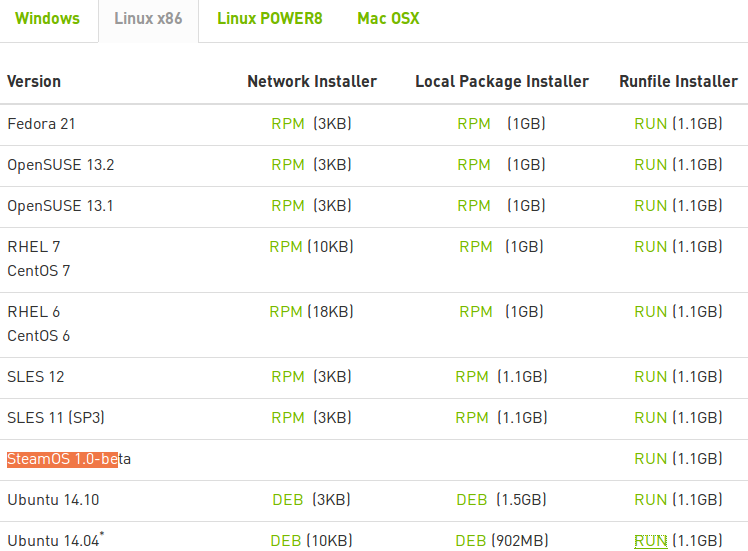This screenshot has height=551, width=748.
Task: Switch to the Mac OSX tab
Action: click(388, 19)
